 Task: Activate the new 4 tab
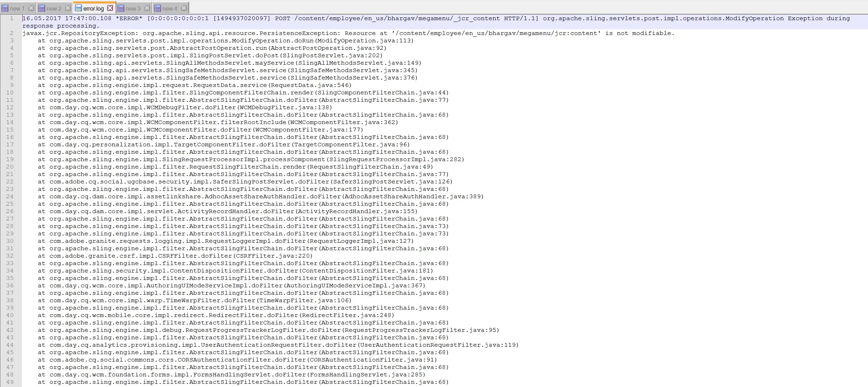tap(170, 8)
